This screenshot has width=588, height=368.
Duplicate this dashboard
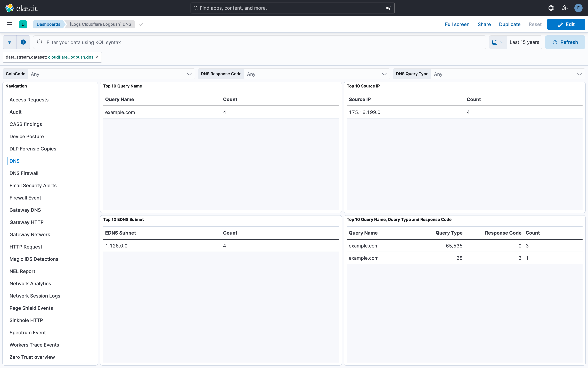click(x=509, y=24)
